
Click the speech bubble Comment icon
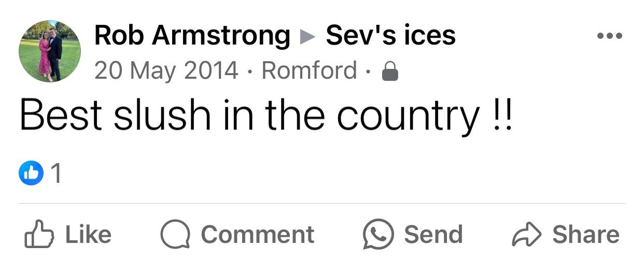point(175,235)
